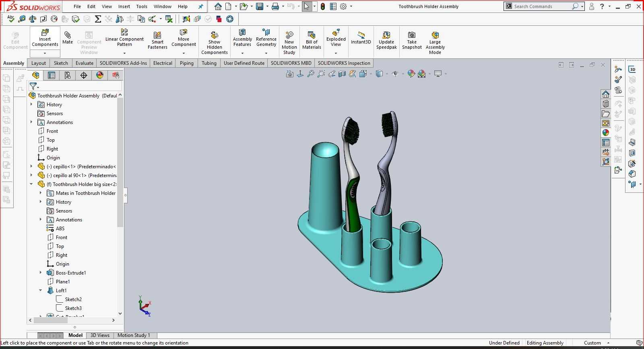Click the Save icon in top toolbar
Viewport: 644px width, 349px height.
(260, 6)
